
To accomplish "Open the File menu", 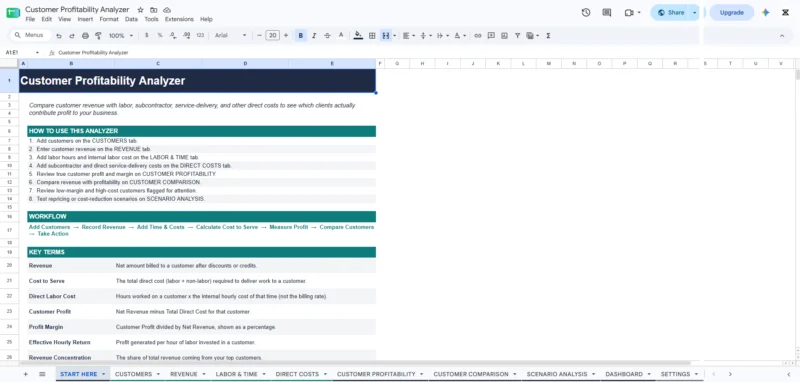I will click(x=30, y=19).
